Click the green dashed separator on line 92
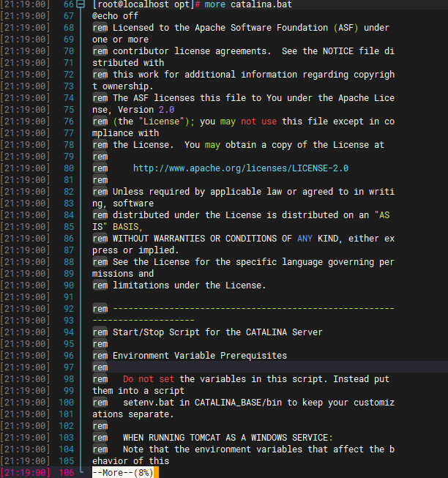This screenshot has height=478, width=448. (253, 308)
